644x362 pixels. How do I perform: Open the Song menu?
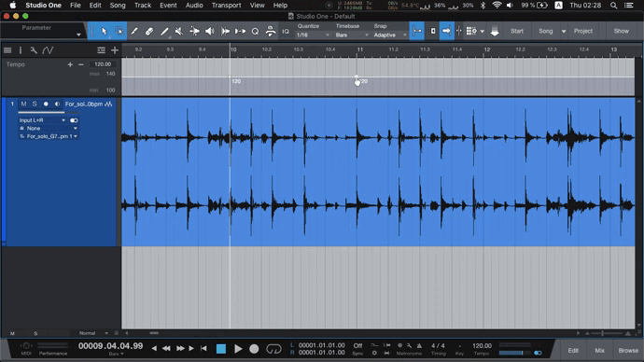pyautogui.click(x=118, y=6)
